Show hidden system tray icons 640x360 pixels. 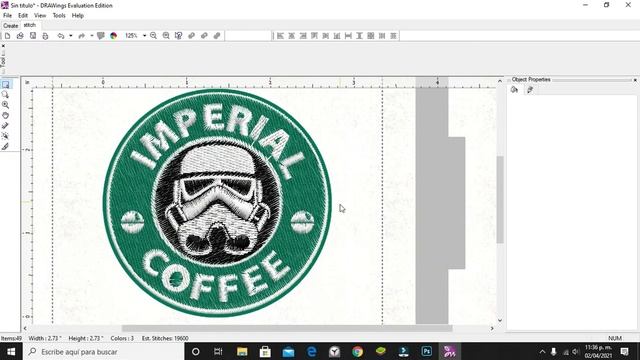tap(542, 351)
